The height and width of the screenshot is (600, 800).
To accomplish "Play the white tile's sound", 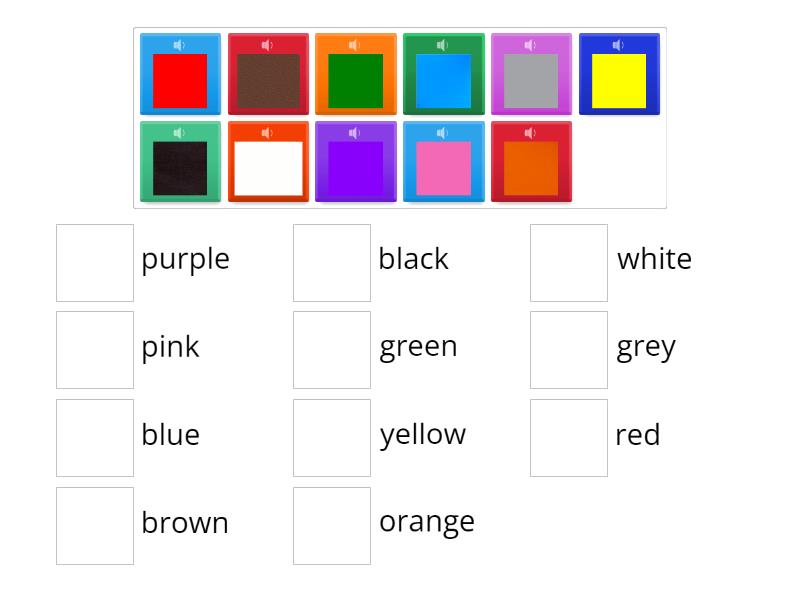I will coord(268,131).
